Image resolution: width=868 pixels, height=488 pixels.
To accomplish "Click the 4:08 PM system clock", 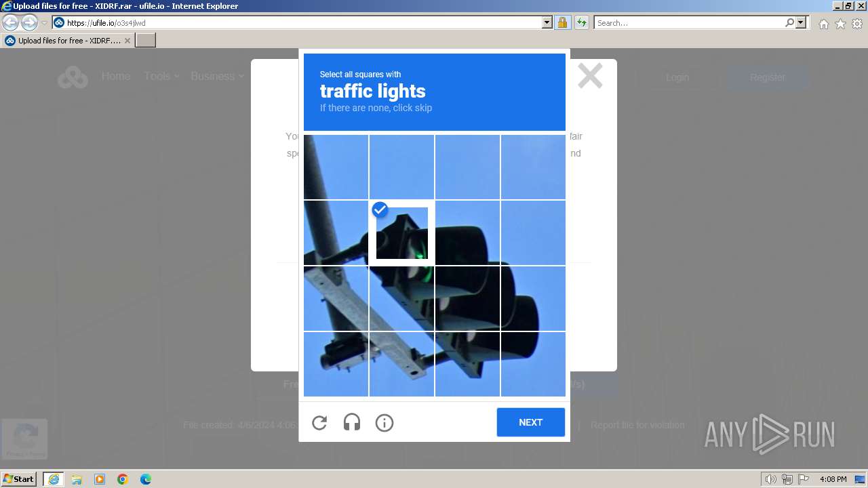I will coord(833,479).
